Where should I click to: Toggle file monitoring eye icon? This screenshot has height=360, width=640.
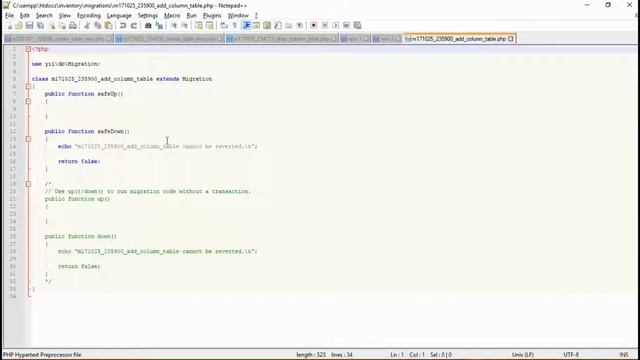pos(300,26)
